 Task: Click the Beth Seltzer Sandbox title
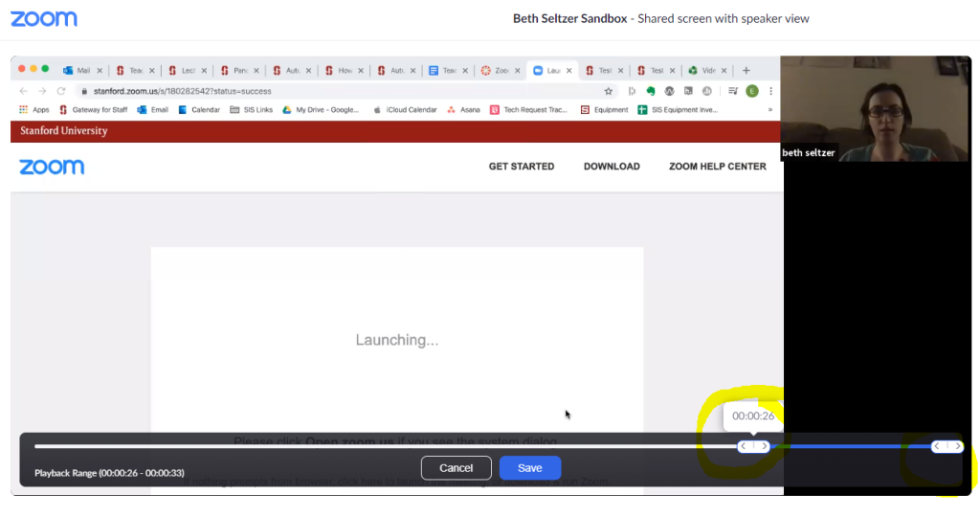570,19
